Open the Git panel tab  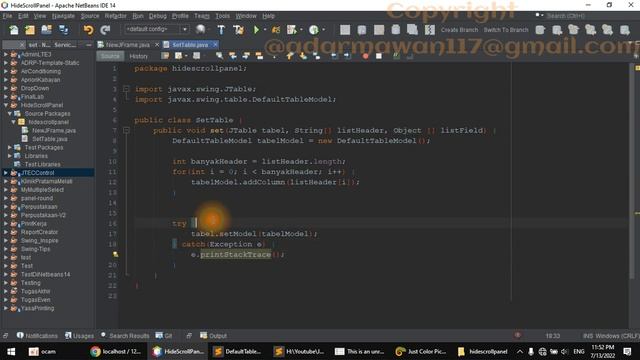164,336
